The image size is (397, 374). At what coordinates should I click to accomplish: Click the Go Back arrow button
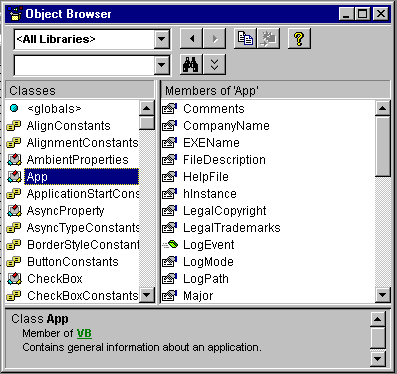point(191,39)
